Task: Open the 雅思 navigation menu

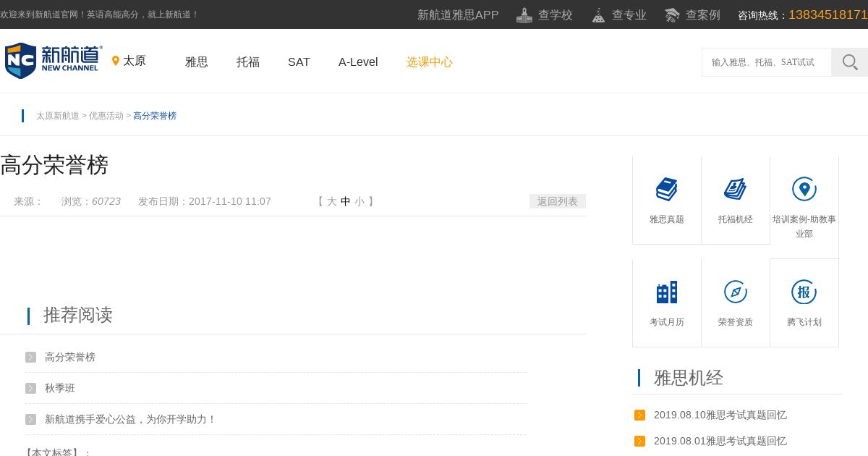Action: 197,62
